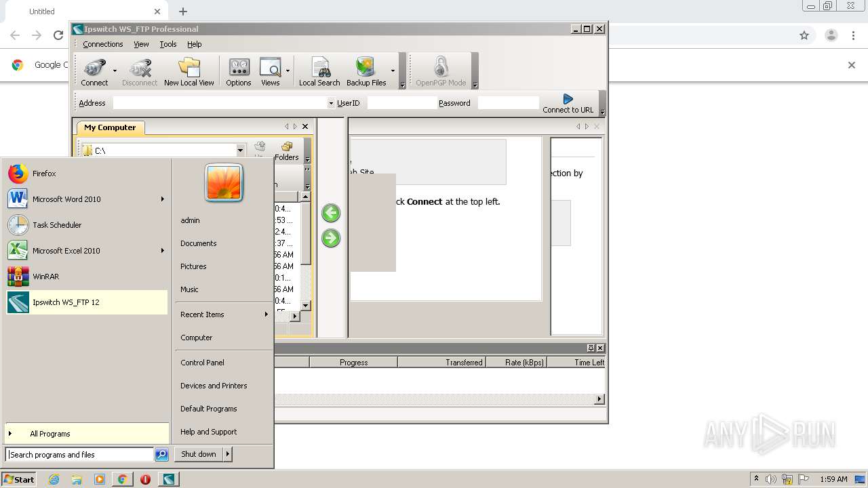This screenshot has width=868, height=488.
Task: Open the admin user folder
Action: (190, 220)
